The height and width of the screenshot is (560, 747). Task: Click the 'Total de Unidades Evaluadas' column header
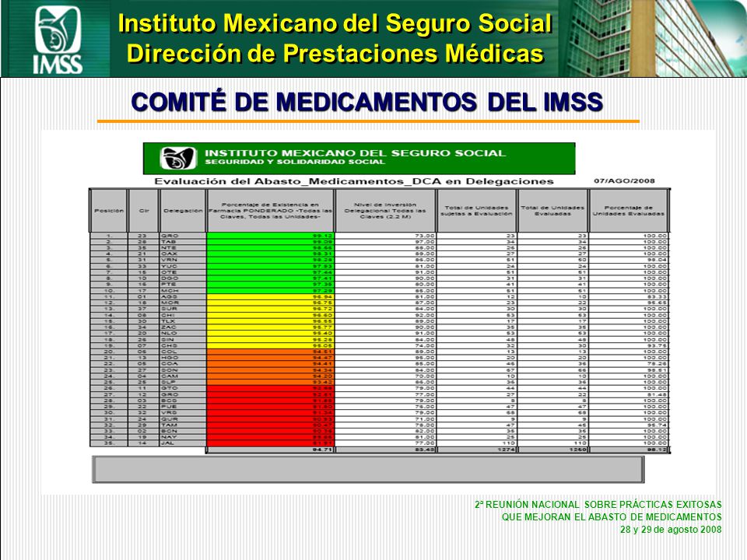(x=552, y=211)
